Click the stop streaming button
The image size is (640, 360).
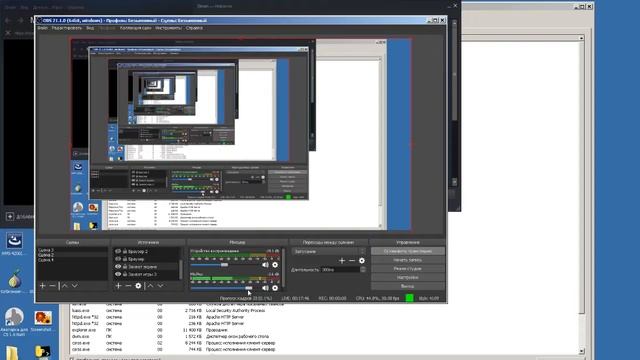click(x=408, y=251)
